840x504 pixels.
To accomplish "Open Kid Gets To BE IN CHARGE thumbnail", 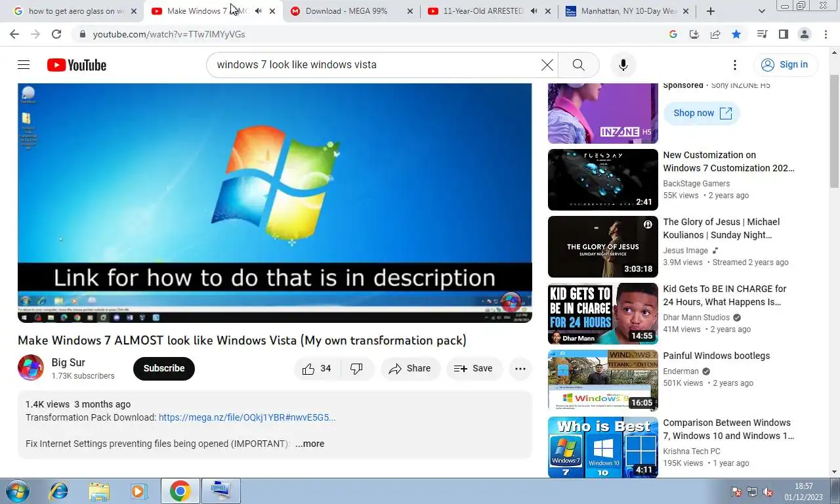I will pos(602,314).
